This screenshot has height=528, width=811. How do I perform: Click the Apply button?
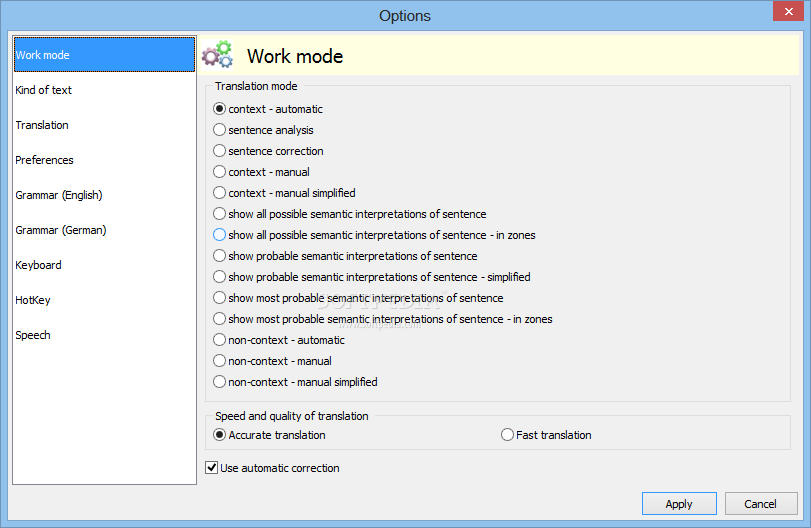[679, 504]
